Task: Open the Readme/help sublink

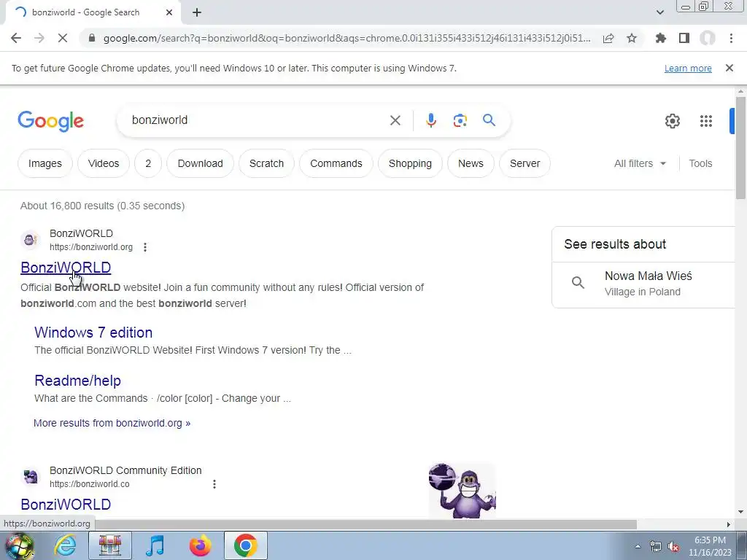Action: click(x=77, y=381)
